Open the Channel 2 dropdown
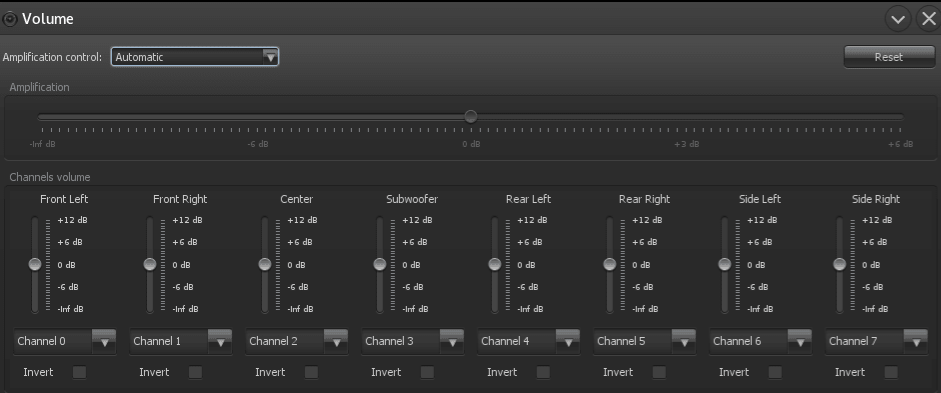 (x=296, y=341)
